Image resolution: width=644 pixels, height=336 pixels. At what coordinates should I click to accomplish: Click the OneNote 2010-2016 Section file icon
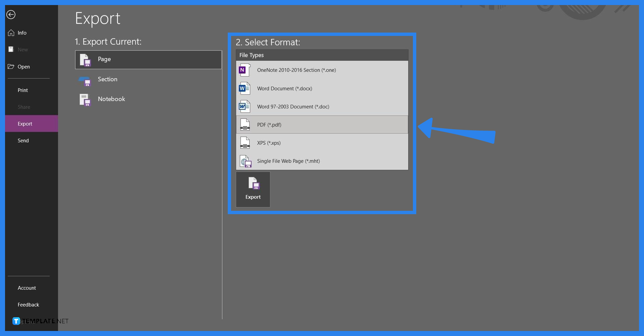tap(244, 70)
